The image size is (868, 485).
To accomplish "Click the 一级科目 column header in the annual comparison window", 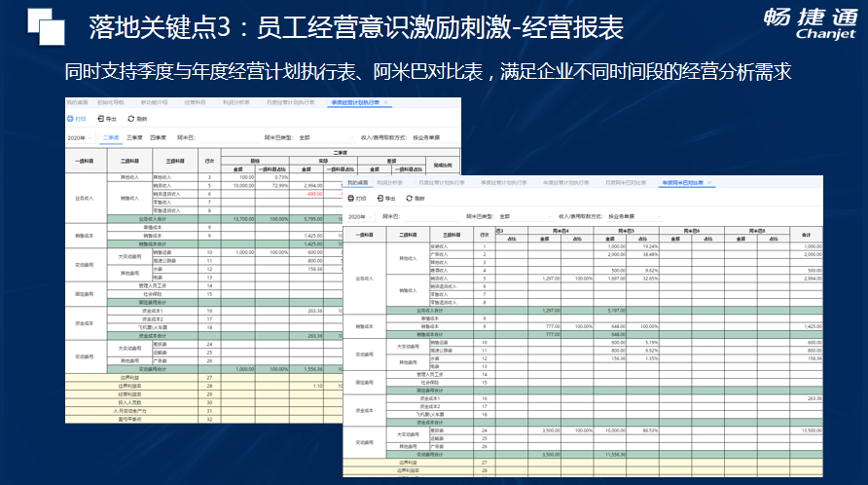I will pos(364,235).
